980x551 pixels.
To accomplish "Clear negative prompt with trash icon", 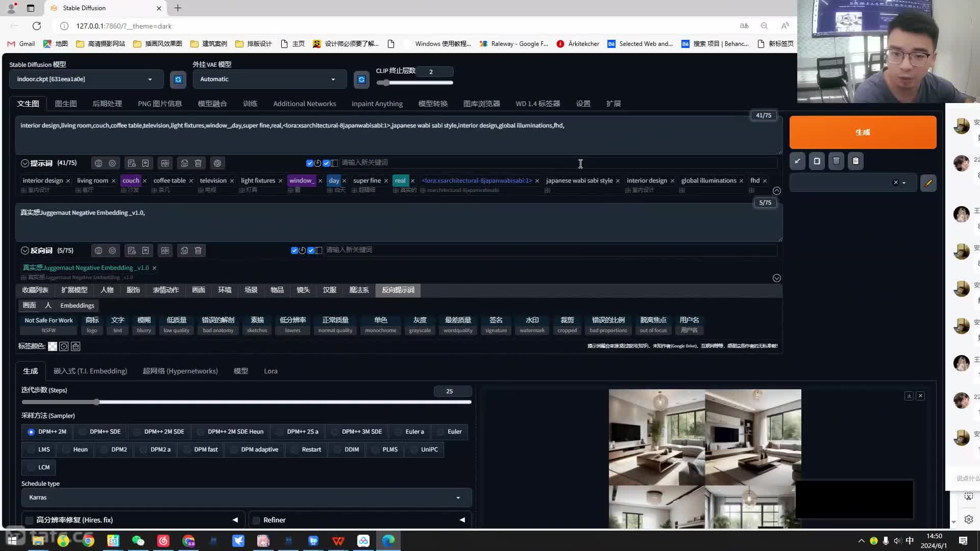I will tap(198, 251).
